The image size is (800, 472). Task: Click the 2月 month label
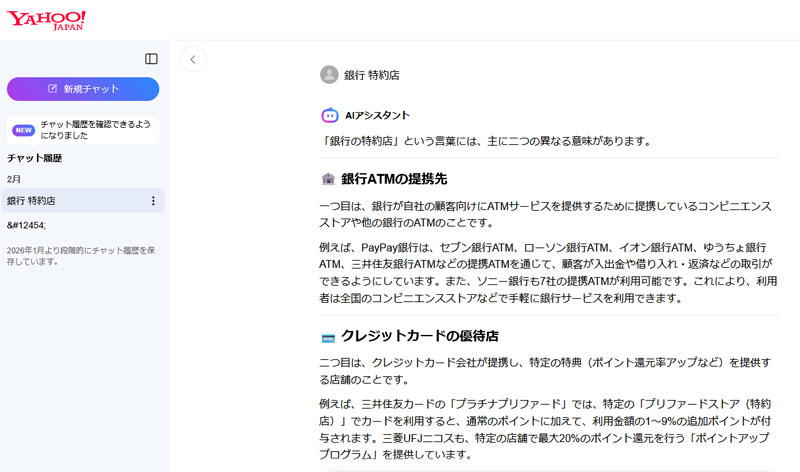[x=14, y=179]
